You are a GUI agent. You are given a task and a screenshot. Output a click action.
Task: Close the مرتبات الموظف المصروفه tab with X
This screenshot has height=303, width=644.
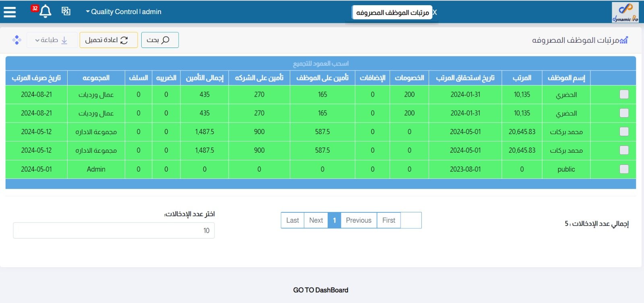(x=435, y=12)
